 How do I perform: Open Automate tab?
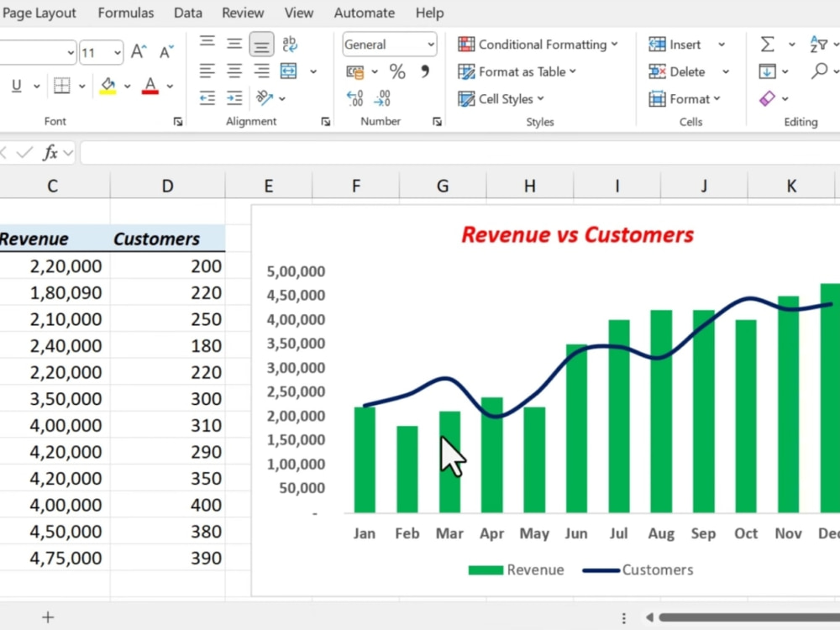pyautogui.click(x=365, y=13)
